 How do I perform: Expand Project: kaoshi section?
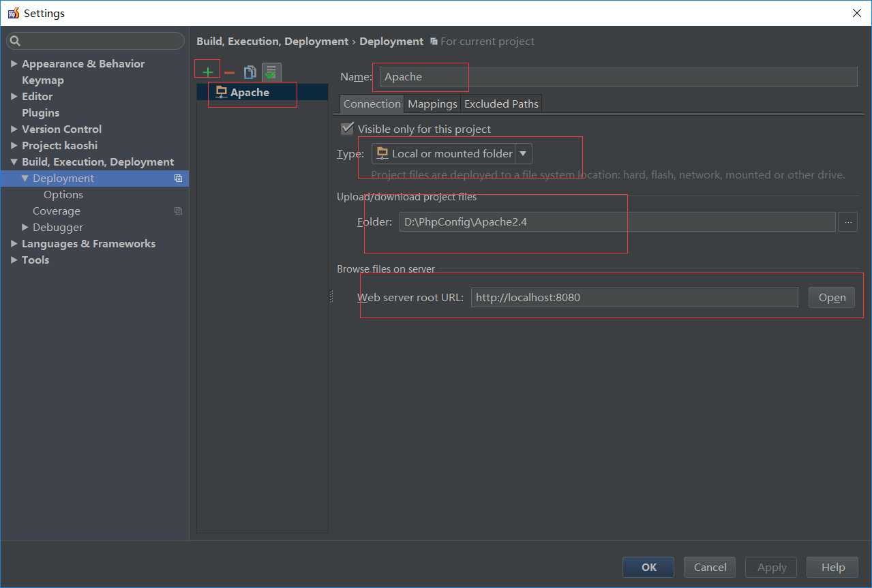[x=14, y=145]
